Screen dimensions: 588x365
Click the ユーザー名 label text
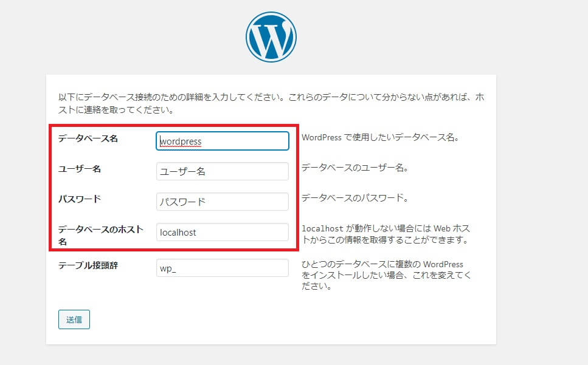(x=80, y=169)
